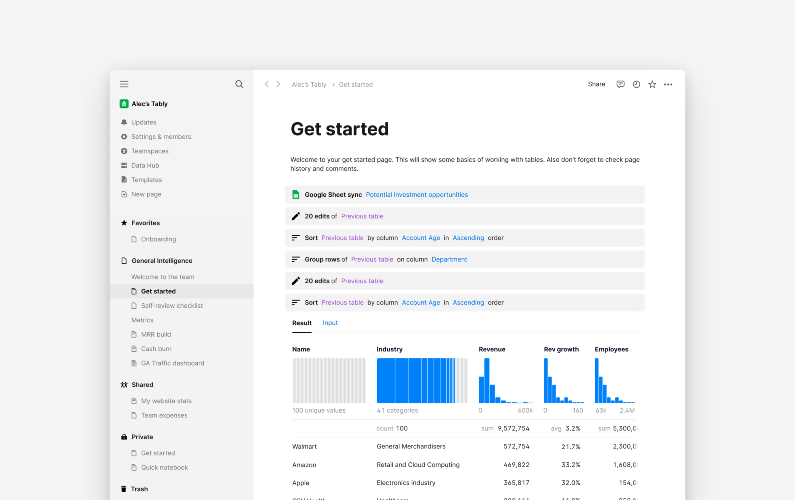Open the comments icon in top bar
Screen dimensions: 795x500
click(620, 84)
